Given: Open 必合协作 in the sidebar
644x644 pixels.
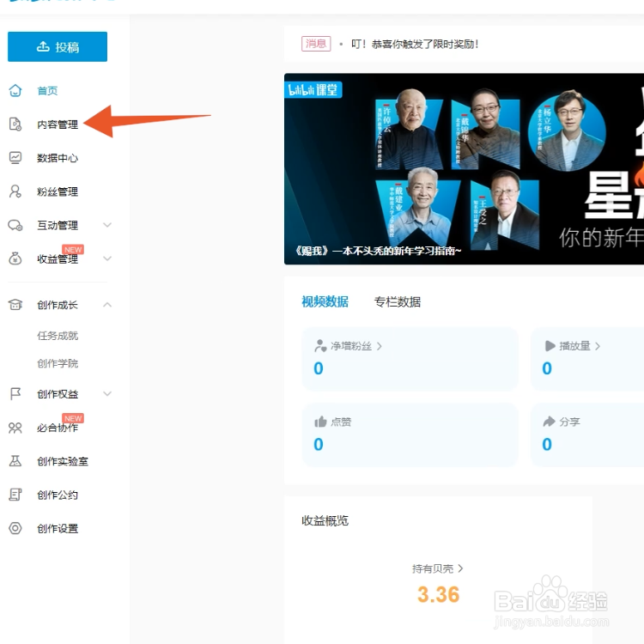Looking at the screenshot, I should point(58,428).
